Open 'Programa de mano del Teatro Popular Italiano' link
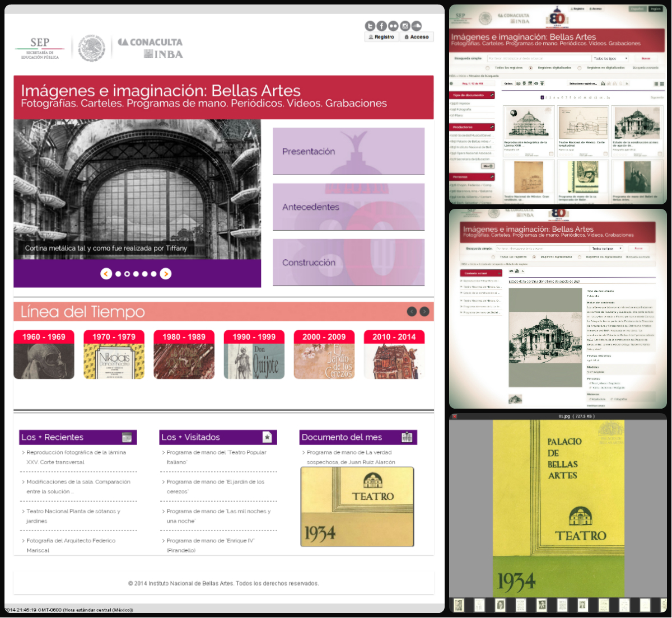 pos(216,452)
